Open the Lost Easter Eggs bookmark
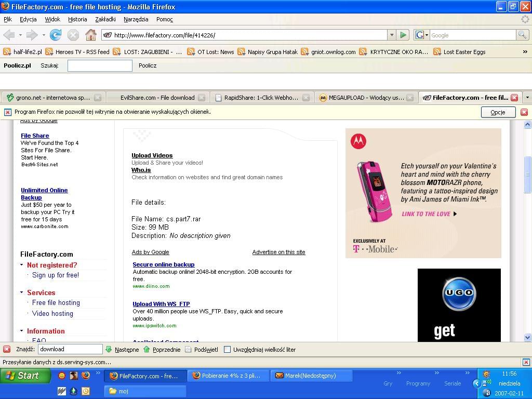 coord(460,52)
